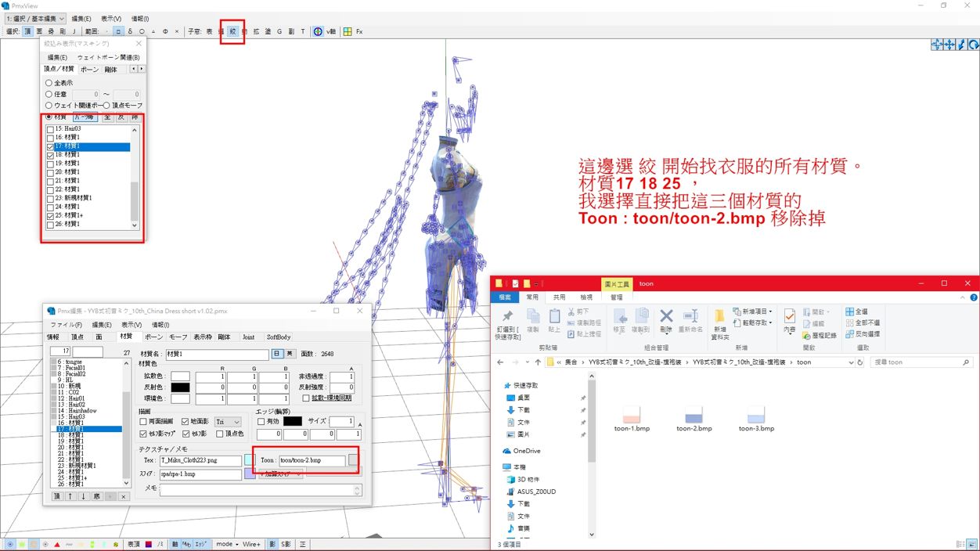Select the circle range selection icon
This screenshot has width=980, height=551.
[x=142, y=32]
